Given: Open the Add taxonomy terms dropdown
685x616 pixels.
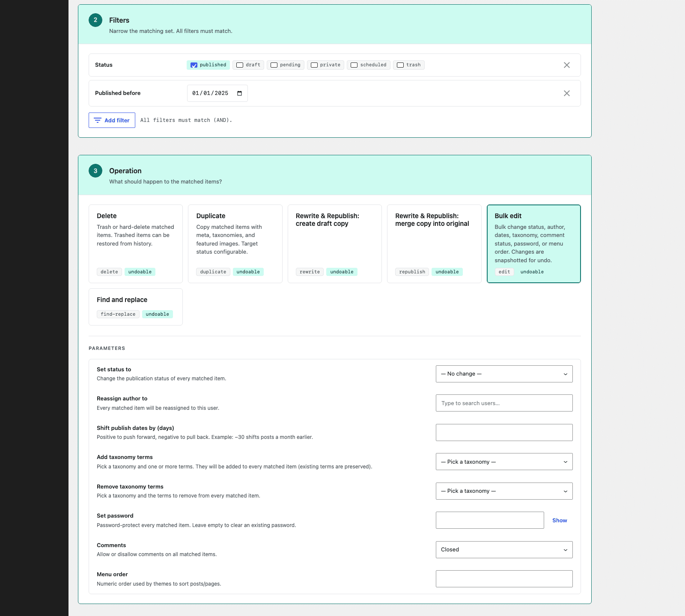Looking at the screenshot, I should (504, 462).
